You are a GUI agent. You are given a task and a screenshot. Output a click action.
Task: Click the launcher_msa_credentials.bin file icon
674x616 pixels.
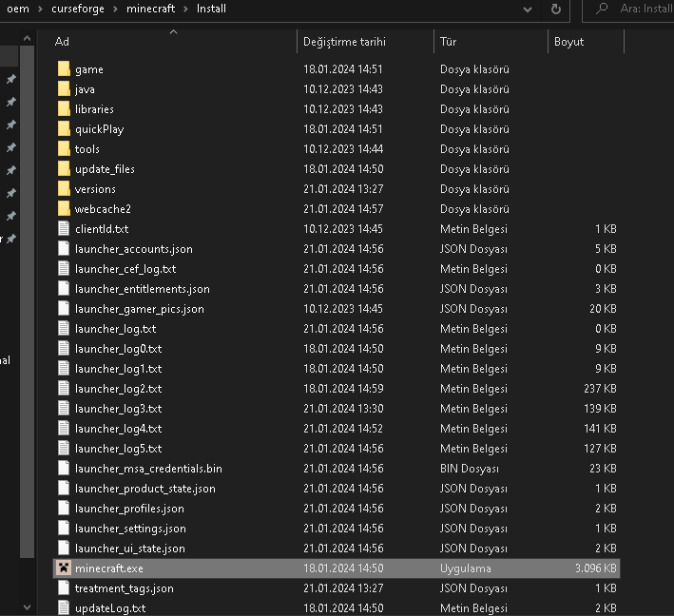point(64,469)
